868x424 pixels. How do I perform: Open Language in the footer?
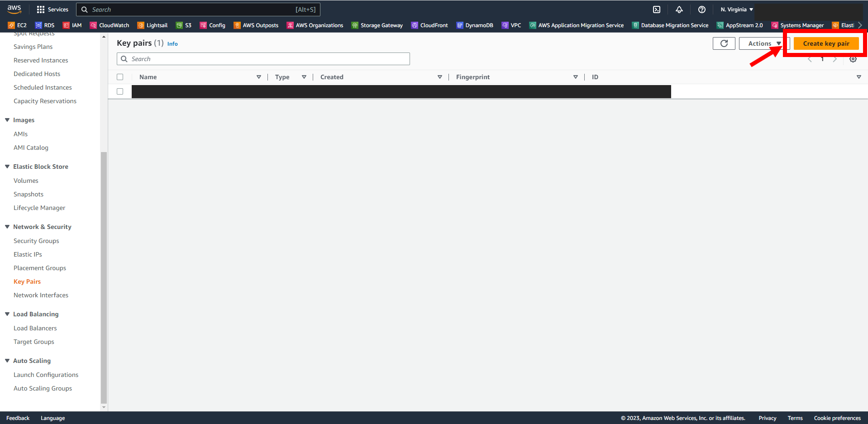tap(52, 418)
